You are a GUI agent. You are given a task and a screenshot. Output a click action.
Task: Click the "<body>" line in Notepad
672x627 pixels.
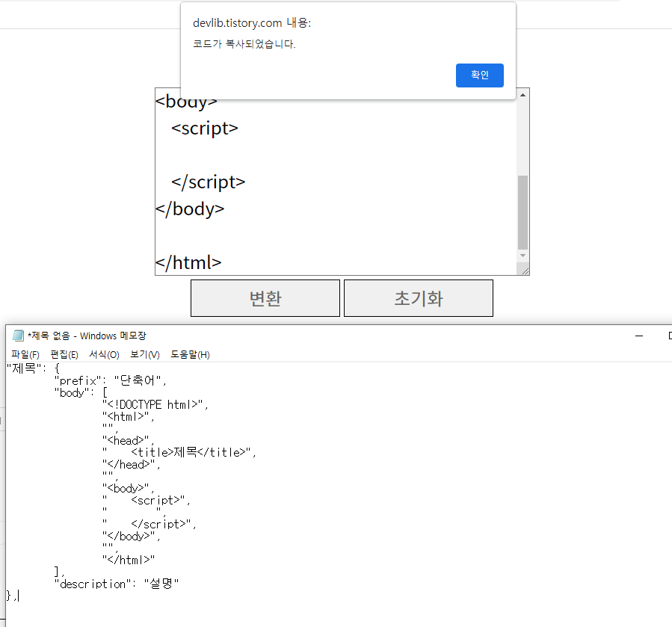tap(128, 488)
